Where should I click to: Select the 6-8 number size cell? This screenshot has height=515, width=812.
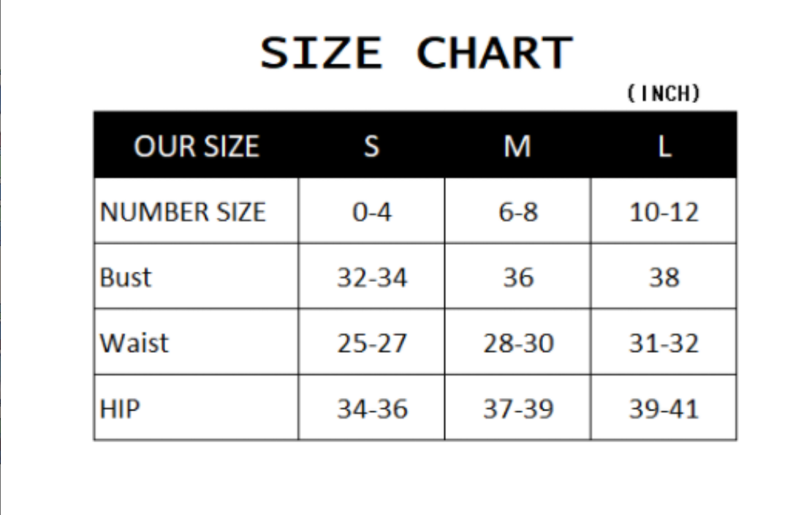[x=517, y=212]
